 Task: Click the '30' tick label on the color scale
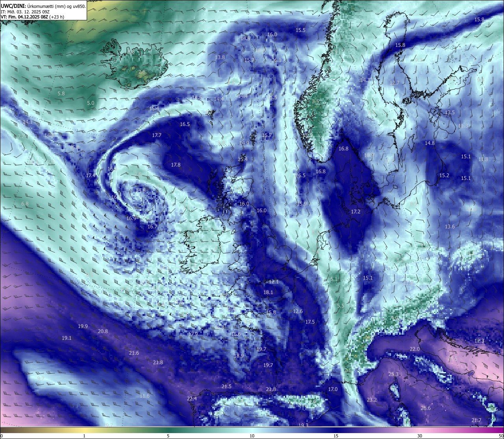coord(420,436)
